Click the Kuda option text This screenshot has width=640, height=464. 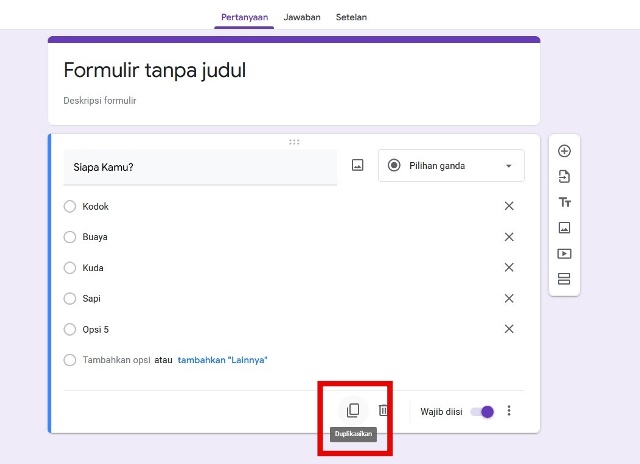click(93, 268)
